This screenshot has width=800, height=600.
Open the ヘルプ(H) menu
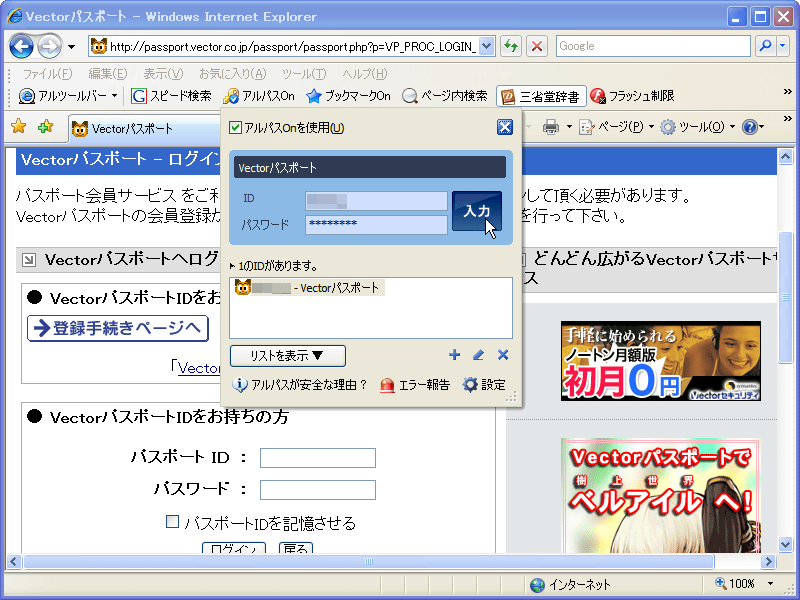[365, 73]
